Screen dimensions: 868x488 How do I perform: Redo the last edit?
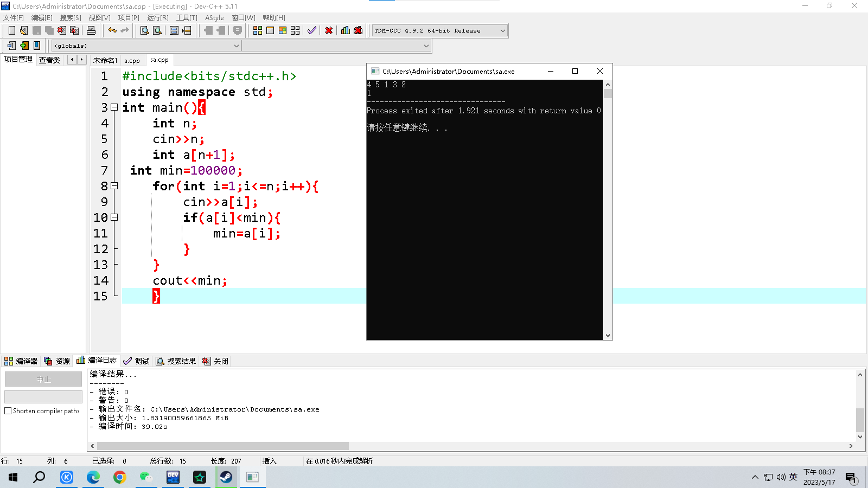pos(125,30)
